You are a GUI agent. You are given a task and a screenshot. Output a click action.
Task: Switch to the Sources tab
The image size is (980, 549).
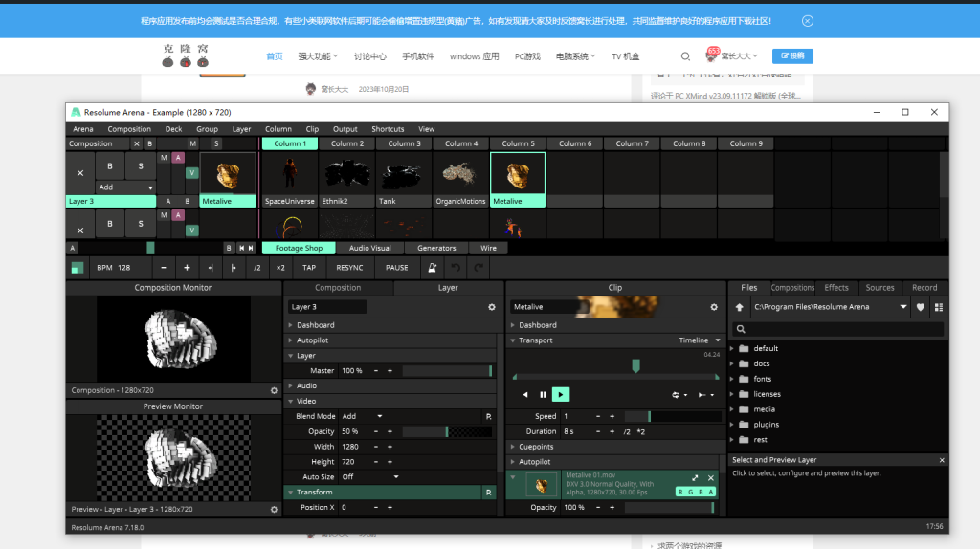tap(880, 288)
